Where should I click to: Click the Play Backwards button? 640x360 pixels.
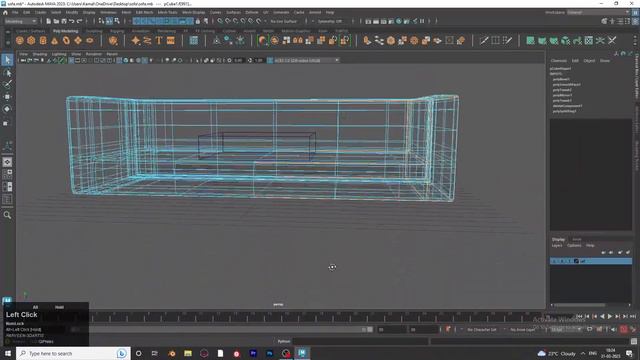tap(602, 316)
